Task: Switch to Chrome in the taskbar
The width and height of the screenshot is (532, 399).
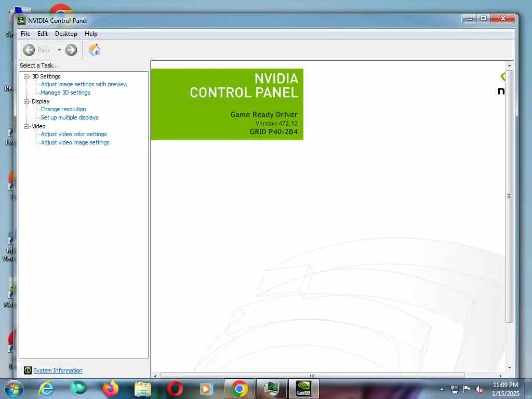Action: [x=239, y=389]
